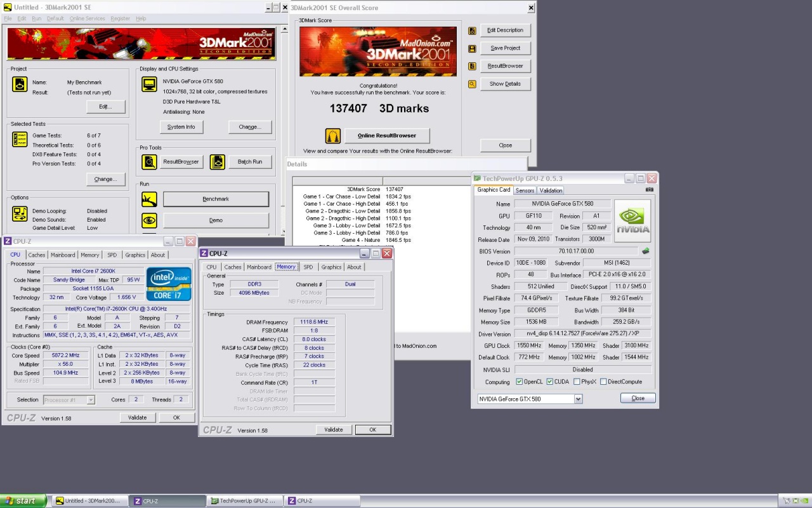Click the Windows start button

[23, 501]
